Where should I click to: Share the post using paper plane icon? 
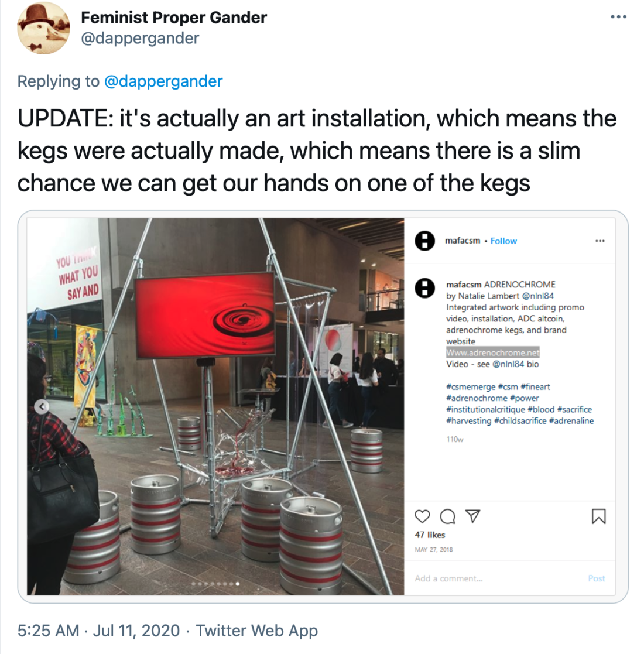[472, 516]
